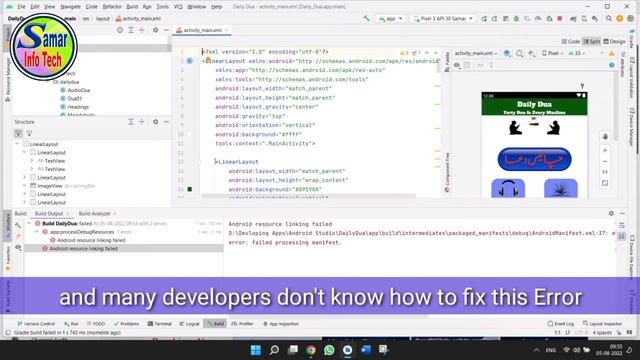Screen dimensions: 640x360
Task: Open the Layout Inspector
Action: click(x=602, y=324)
